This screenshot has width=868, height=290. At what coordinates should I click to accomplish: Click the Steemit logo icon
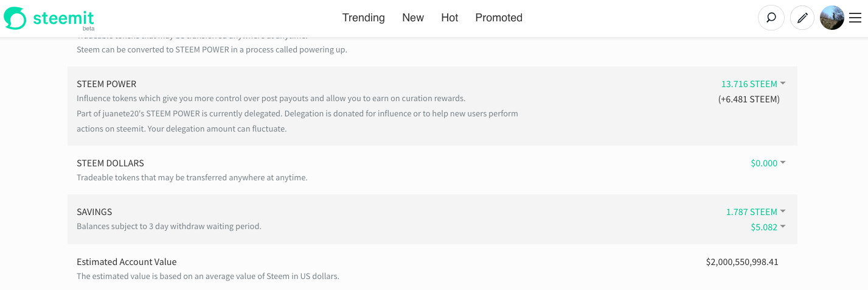coord(15,18)
